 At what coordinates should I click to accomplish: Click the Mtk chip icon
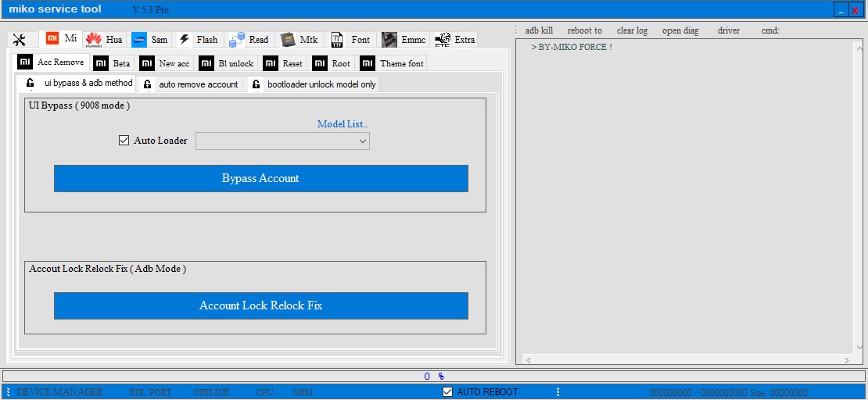288,40
